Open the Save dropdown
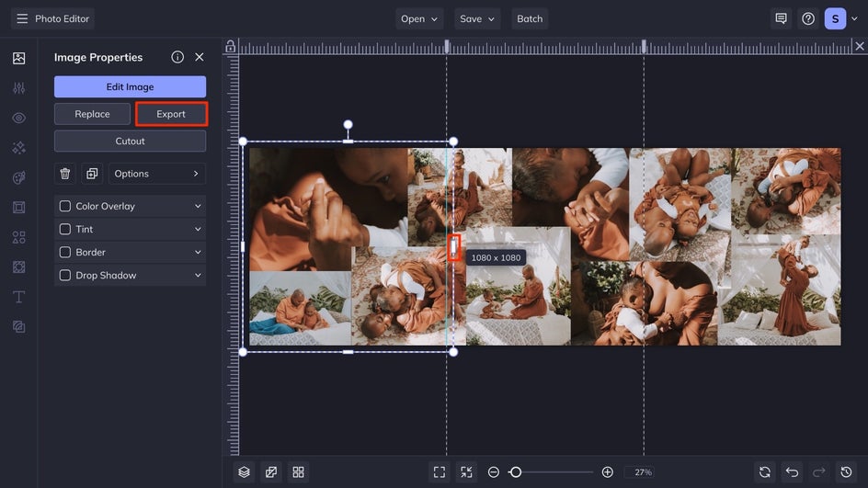This screenshot has height=488, width=868. tap(478, 18)
